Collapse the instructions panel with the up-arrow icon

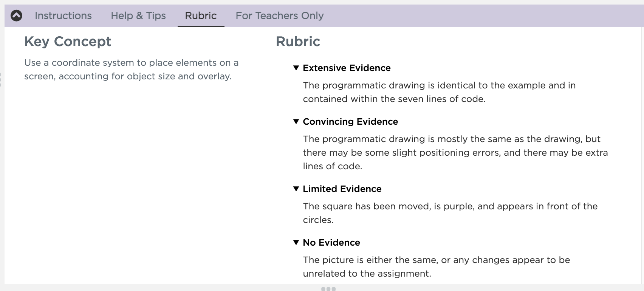pos(16,15)
